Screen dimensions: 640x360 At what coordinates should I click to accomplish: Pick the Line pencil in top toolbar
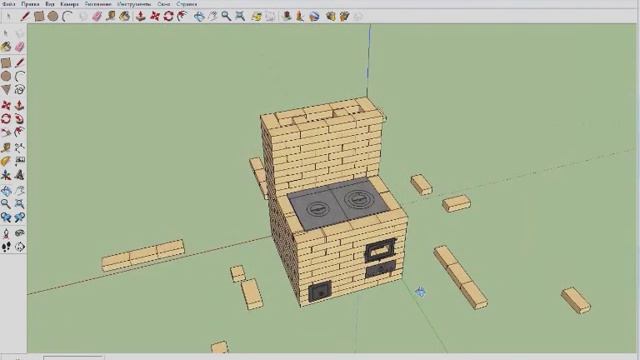25,16
